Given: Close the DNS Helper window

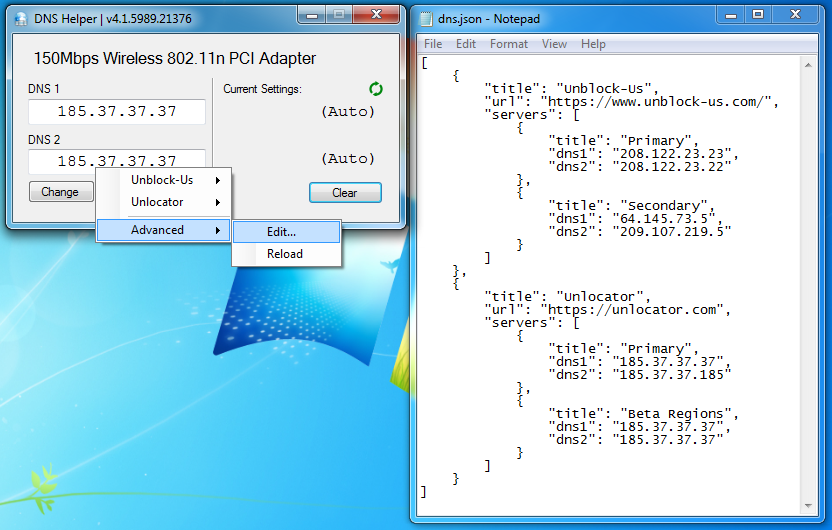Looking at the screenshot, I should point(376,15).
